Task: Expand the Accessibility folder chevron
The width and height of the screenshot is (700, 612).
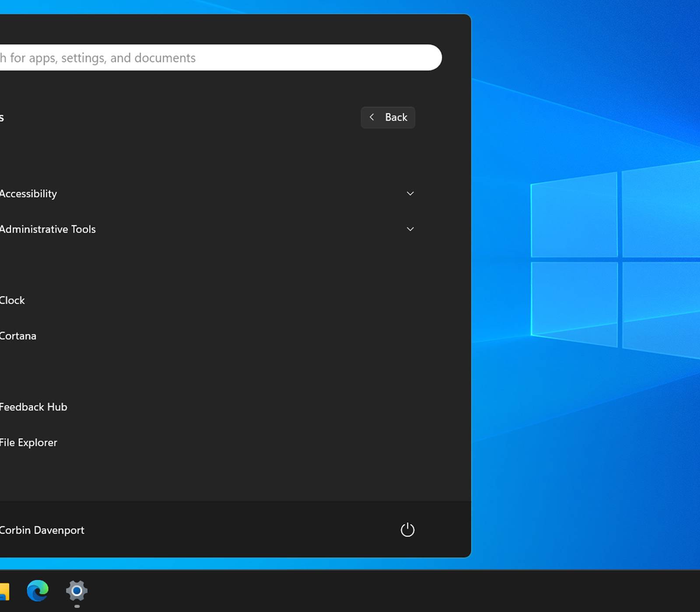Action: (410, 194)
